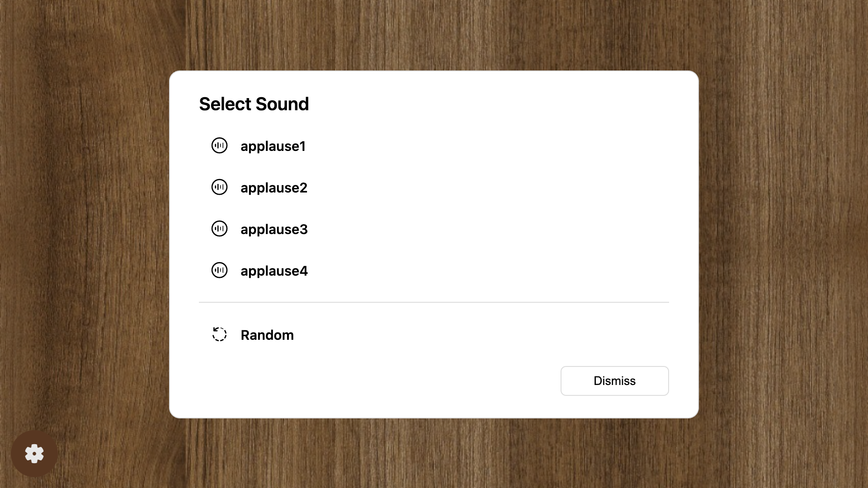
Task: Click the dashed circular arrow Random icon
Action: [x=219, y=334]
